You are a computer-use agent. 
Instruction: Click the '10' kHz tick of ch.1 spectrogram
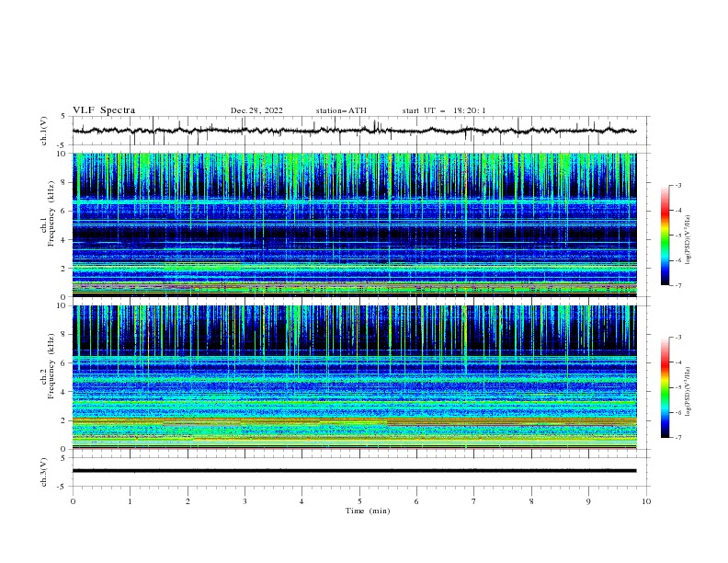point(62,154)
